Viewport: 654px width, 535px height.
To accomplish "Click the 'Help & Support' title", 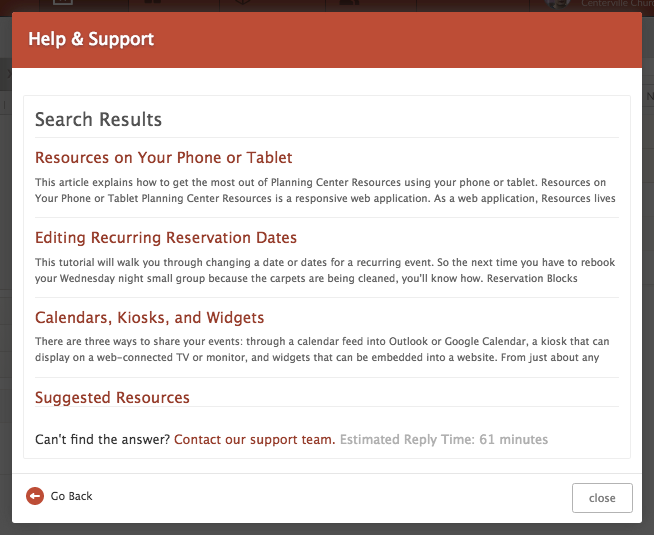I will [91, 39].
